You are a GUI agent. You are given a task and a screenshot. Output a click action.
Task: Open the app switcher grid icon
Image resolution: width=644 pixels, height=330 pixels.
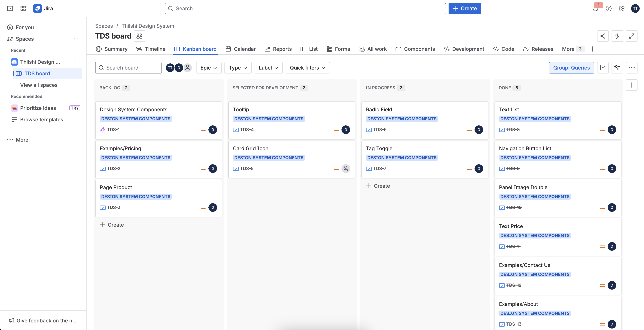click(23, 8)
